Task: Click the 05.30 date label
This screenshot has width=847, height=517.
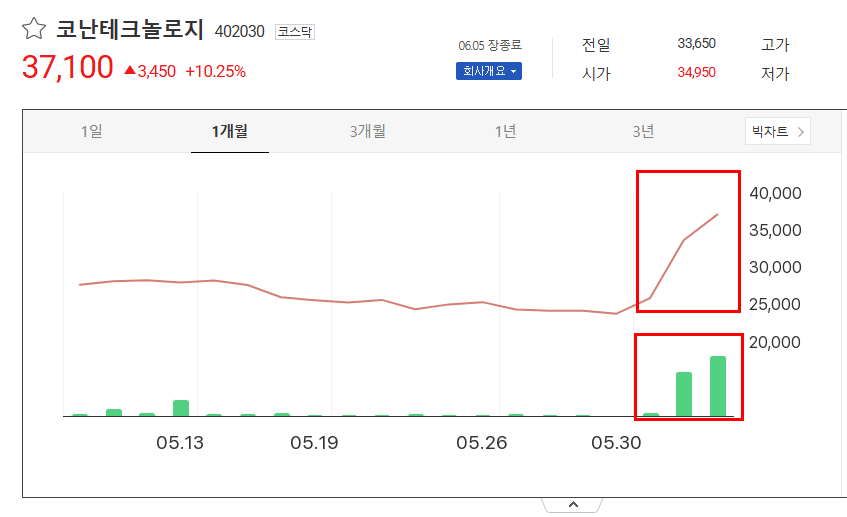Action: point(616,443)
